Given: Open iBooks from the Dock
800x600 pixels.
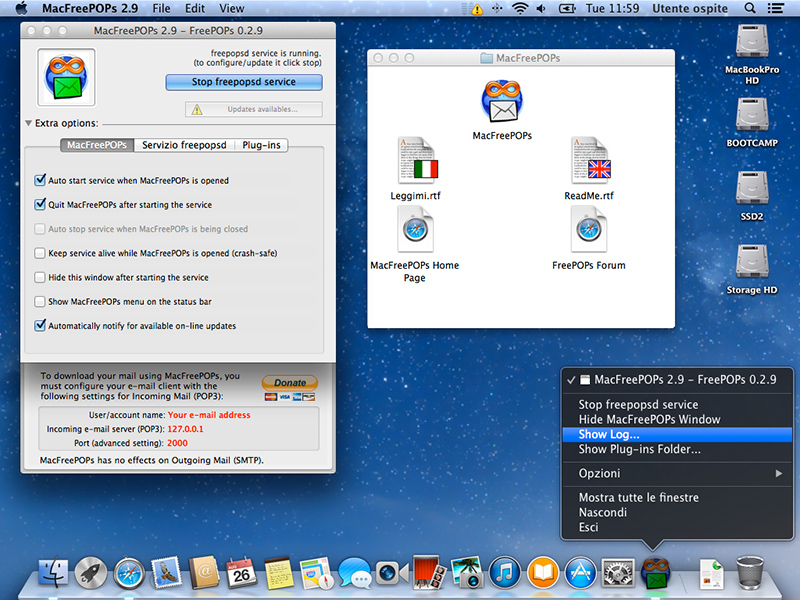Looking at the screenshot, I should [543, 573].
